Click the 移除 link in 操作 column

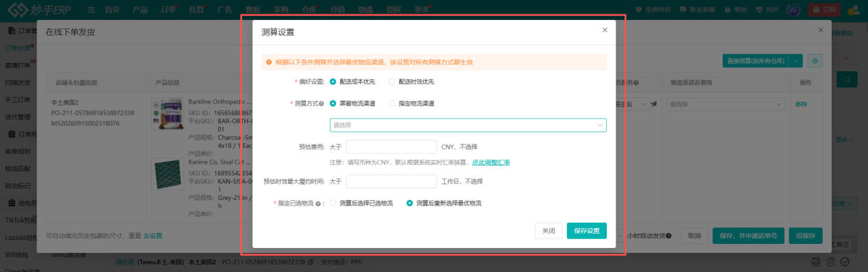pyautogui.click(x=801, y=104)
